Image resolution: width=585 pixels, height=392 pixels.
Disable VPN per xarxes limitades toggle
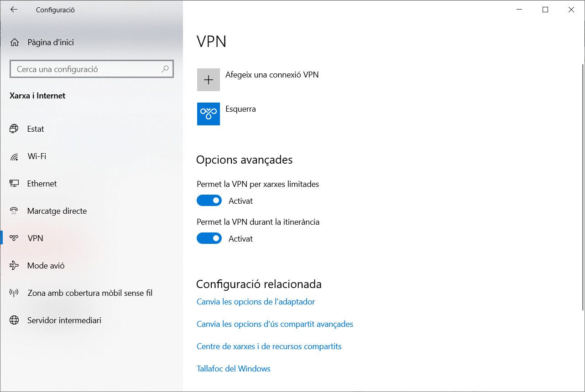(209, 201)
